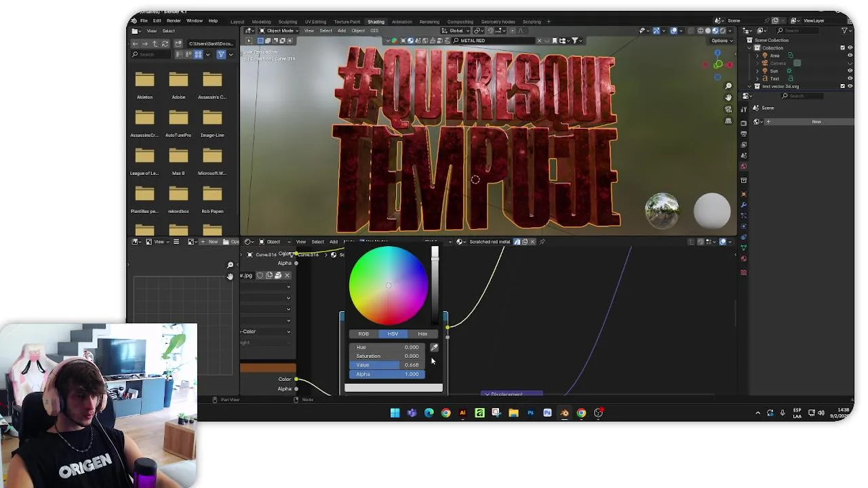Clear the METAL RED search filter
The height and width of the screenshot is (488, 868).
pyautogui.click(x=539, y=41)
